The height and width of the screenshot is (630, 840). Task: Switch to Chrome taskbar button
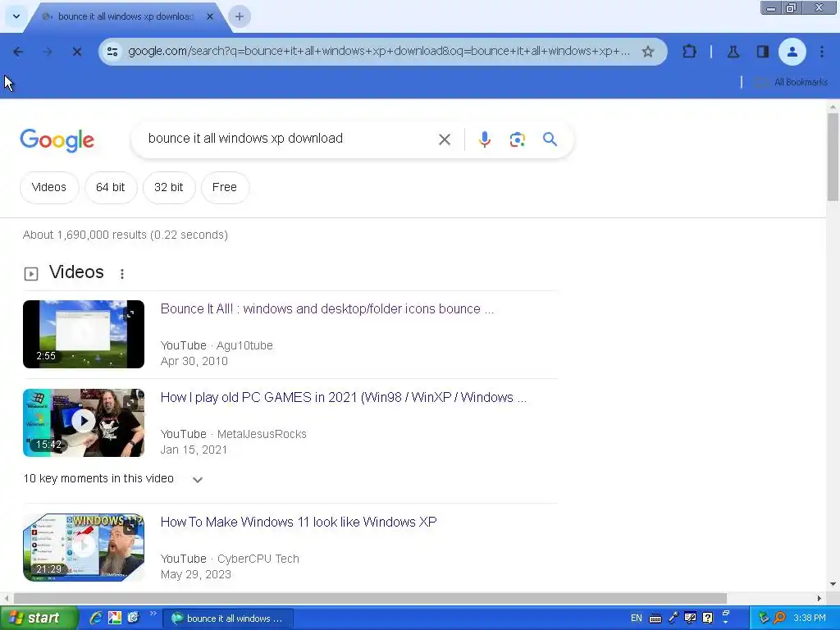tap(228, 619)
